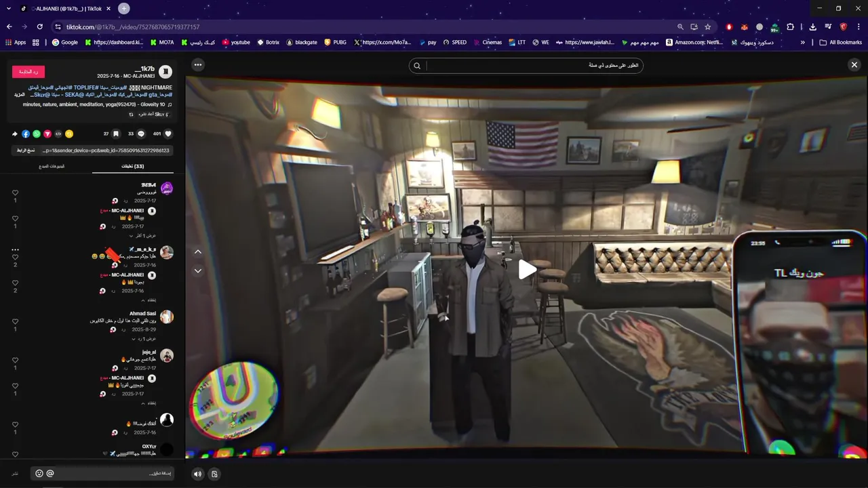The height and width of the screenshot is (488, 868).
Task: Click the yellow repost icon
Action: (69, 134)
